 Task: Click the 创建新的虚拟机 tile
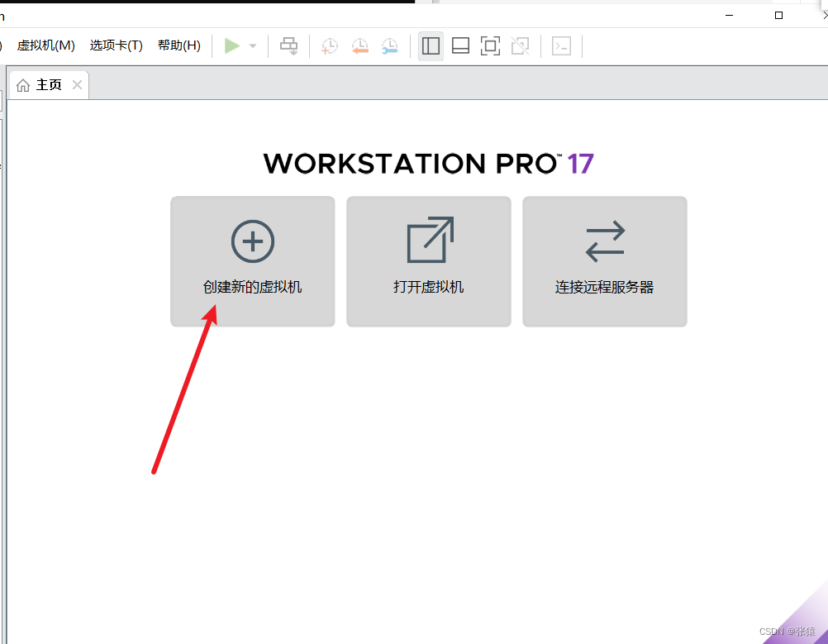tap(252, 261)
